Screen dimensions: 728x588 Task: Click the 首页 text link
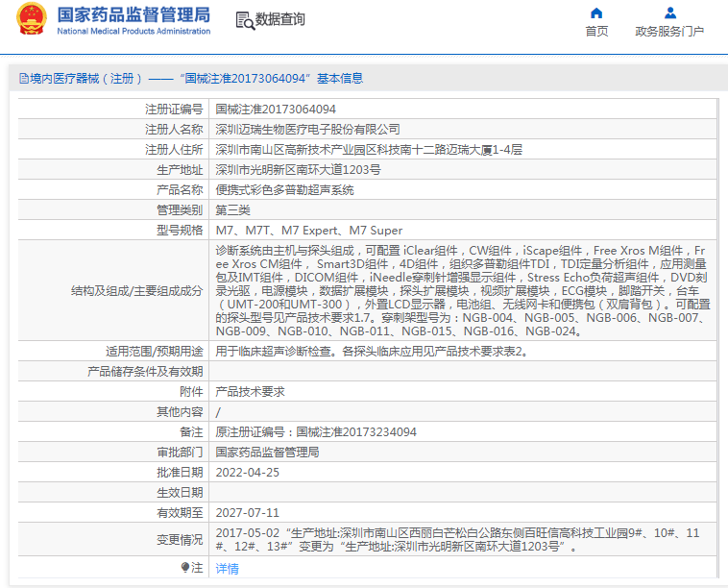pos(596,32)
